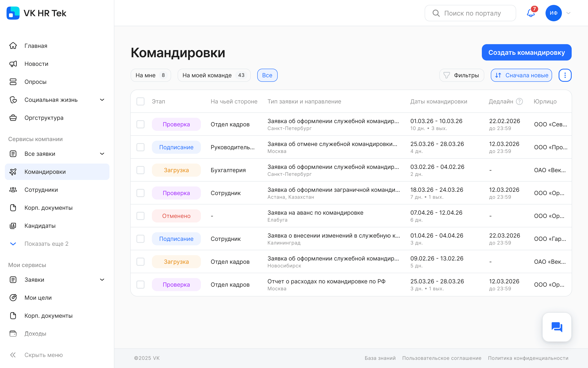Image resolution: width=588 pixels, height=368 pixels.
Task: Open Новости via the megaphone icon
Action: click(x=13, y=64)
